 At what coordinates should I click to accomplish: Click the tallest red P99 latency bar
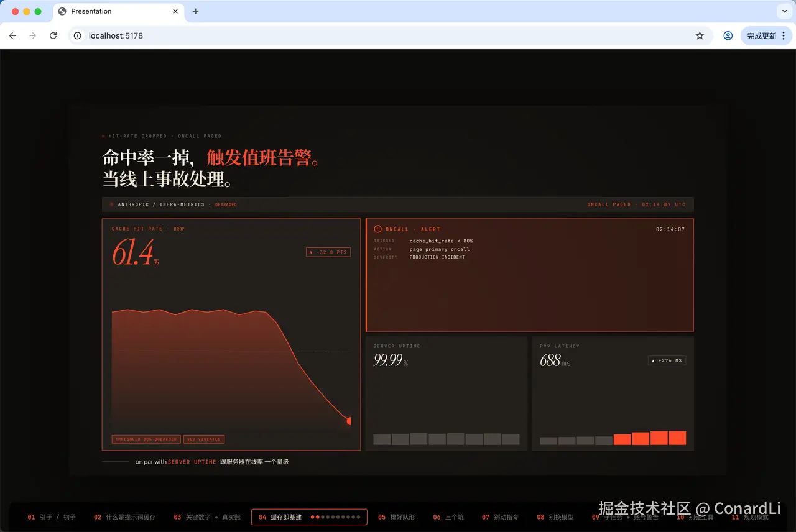pyautogui.click(x=677, y=438)
